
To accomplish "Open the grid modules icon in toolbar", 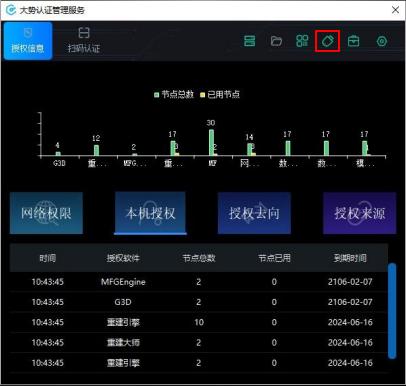I will [302, 41].
